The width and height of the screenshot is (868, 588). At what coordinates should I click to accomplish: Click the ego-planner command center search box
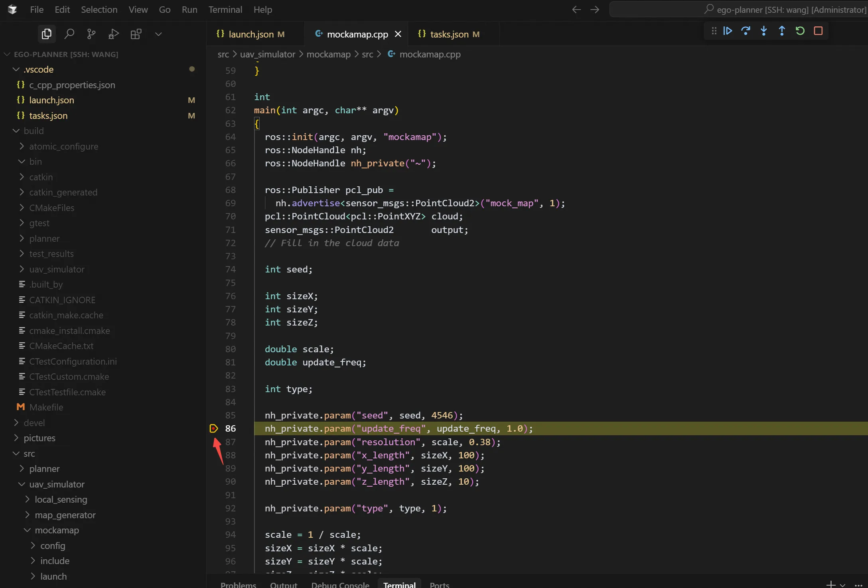738,10
